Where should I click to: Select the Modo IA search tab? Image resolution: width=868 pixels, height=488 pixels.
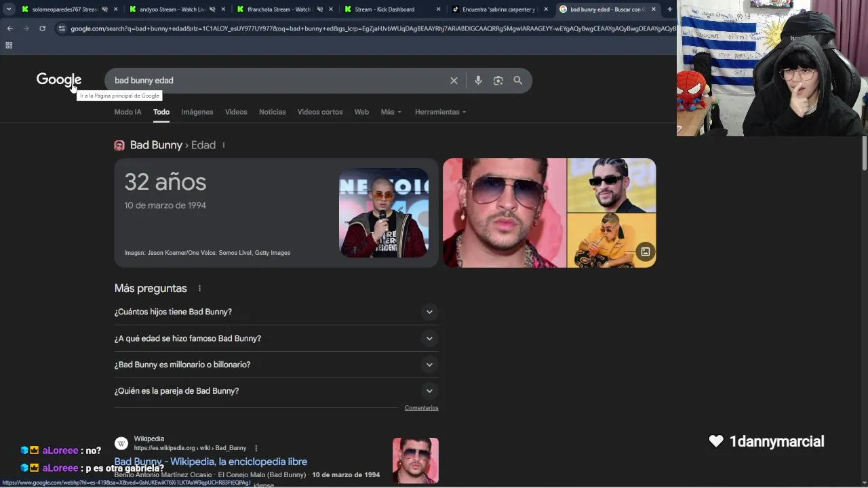pyautogui.click(x=128, y=112)
